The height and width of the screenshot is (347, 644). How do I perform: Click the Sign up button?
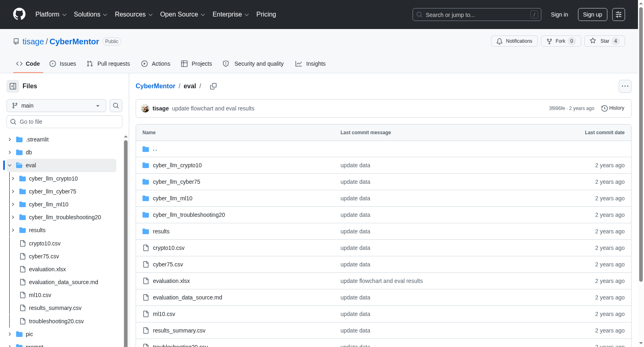coord(592,15)
